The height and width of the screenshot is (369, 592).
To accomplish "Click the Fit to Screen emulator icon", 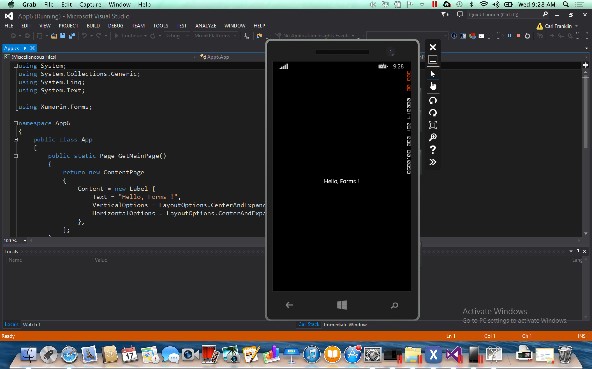I will (x=433, y=125).
